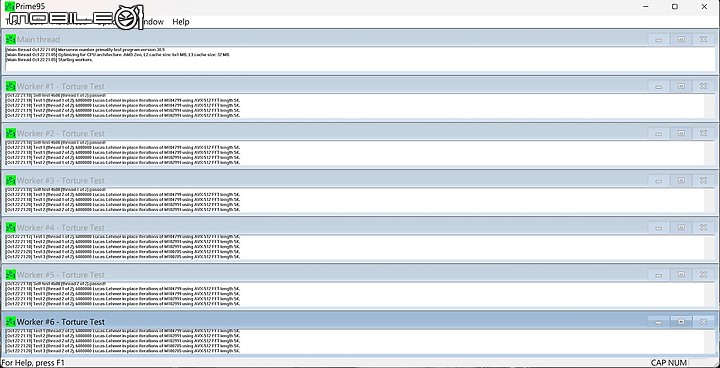Click the Worker #3 vertical scrollbar
This screenshot has width=720, height=368.
tap(709, 200)
